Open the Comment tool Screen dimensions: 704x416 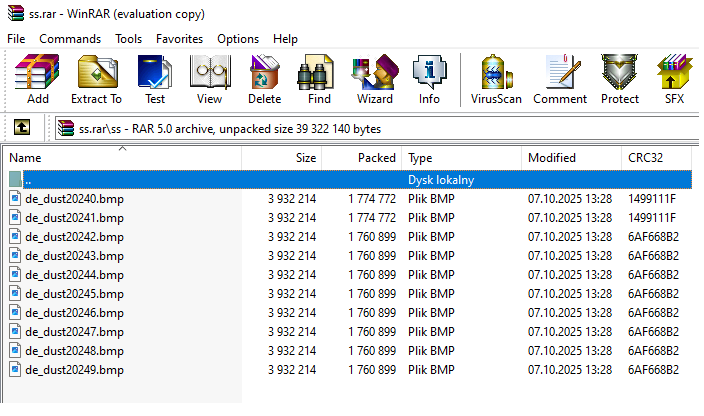[560, 79]
